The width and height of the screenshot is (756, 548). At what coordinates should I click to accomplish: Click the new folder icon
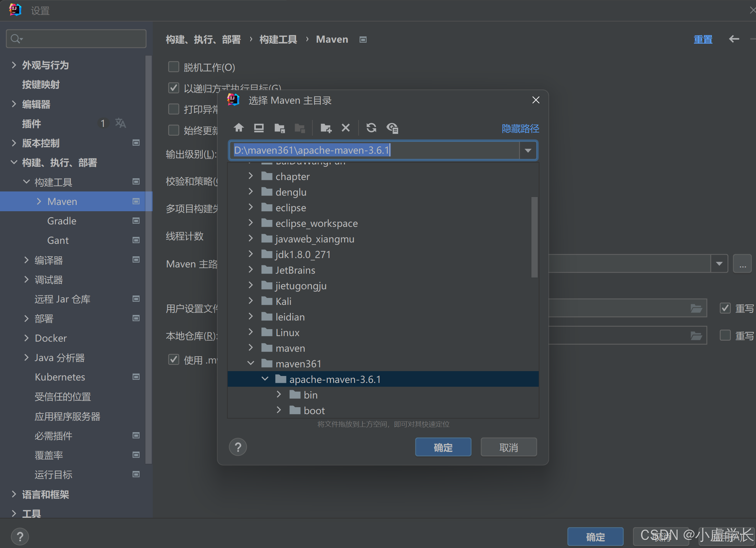pos(326,128)
